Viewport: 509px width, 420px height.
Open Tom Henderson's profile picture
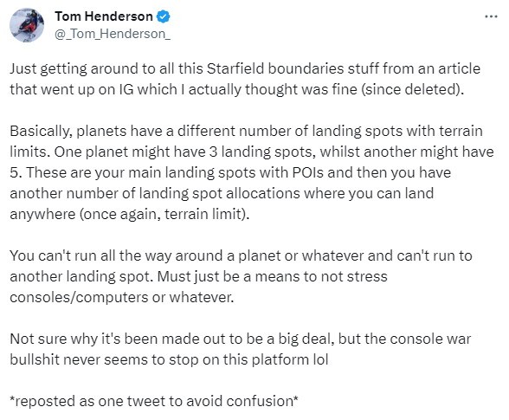click(x=27, y=25)
